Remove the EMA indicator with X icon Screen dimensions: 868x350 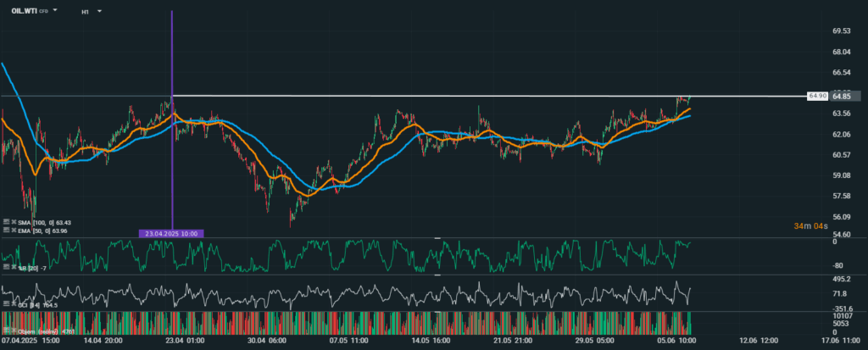pos(12,230)
